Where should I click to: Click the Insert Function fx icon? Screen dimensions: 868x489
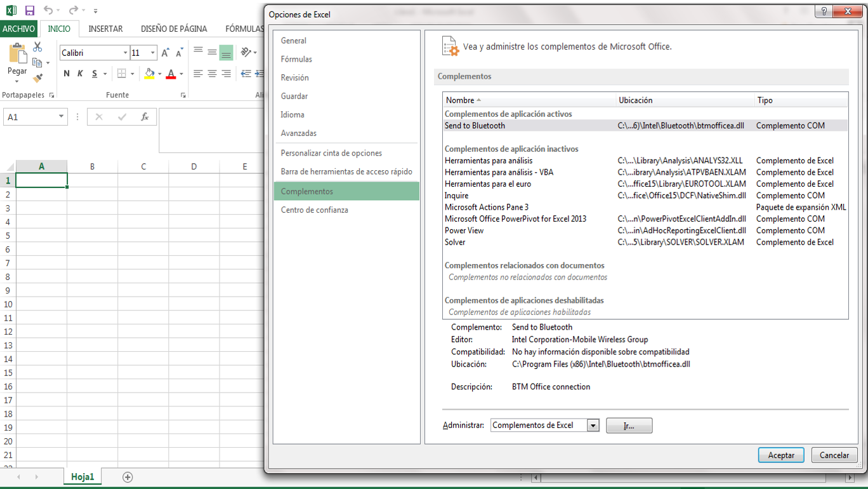[145, 117]
